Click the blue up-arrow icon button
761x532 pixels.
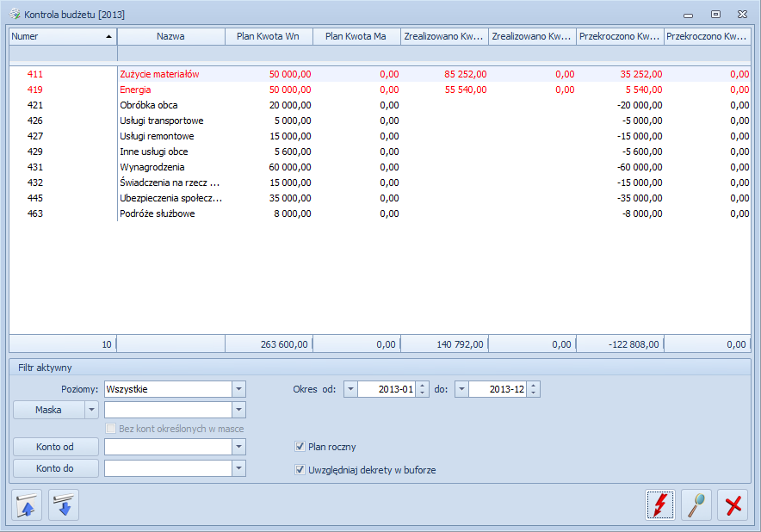tap(27, 504)
